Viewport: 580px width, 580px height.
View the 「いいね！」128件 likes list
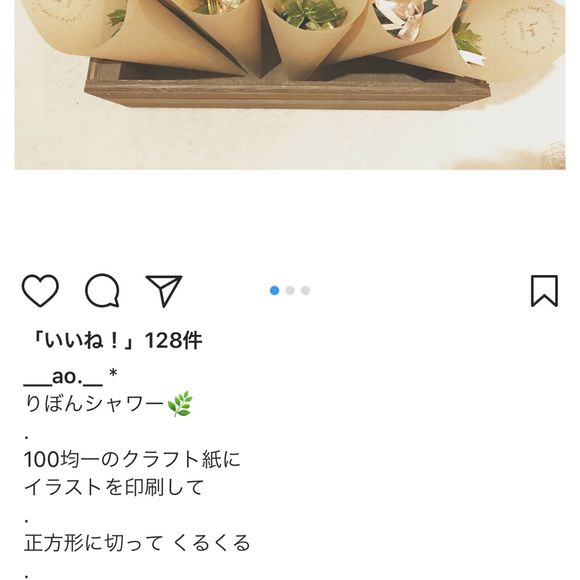[x=116, y=340]
